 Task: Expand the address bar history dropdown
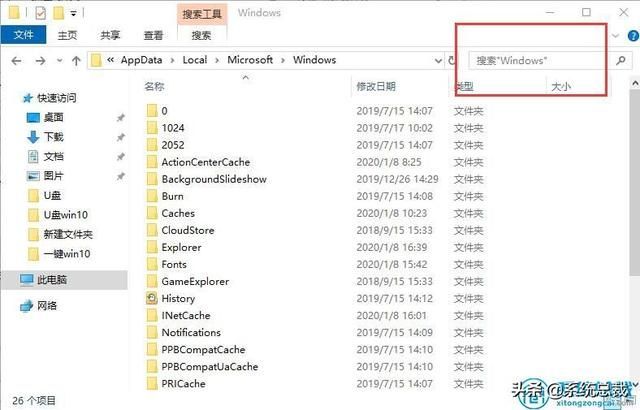(x=438, y=61)
